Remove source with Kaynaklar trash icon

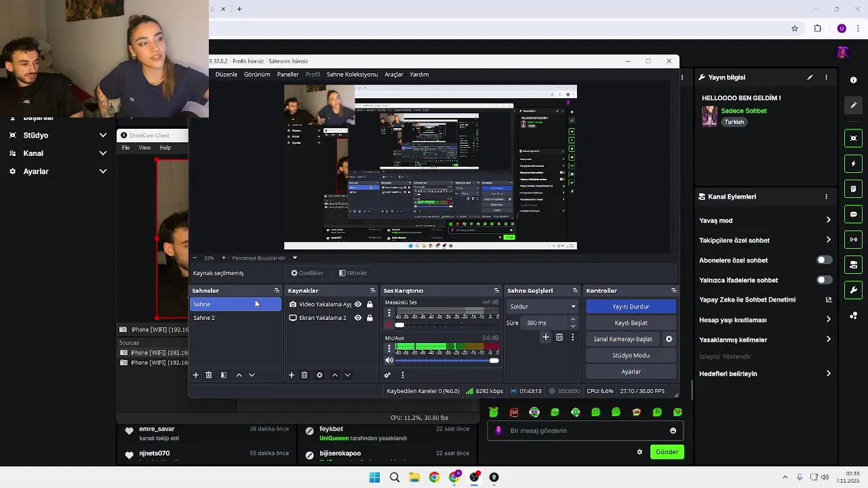304,375
